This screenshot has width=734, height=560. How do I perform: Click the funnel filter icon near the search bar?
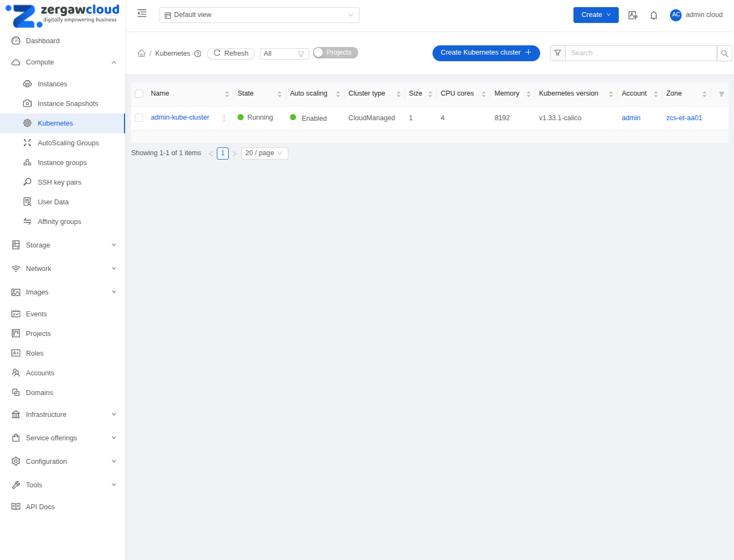click(x=557, y=53)
